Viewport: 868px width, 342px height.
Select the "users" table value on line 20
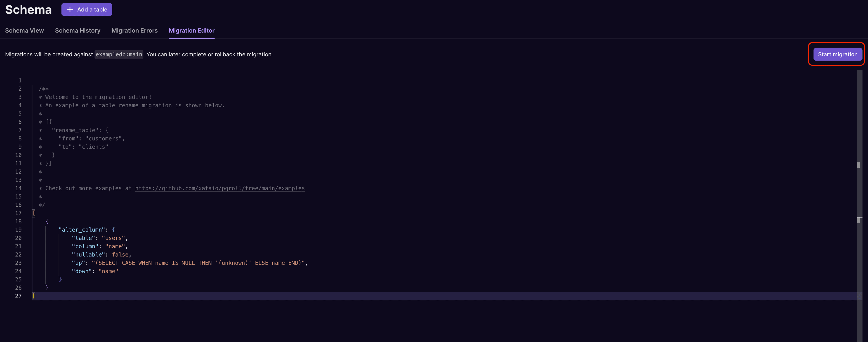[x=113, y=238]
